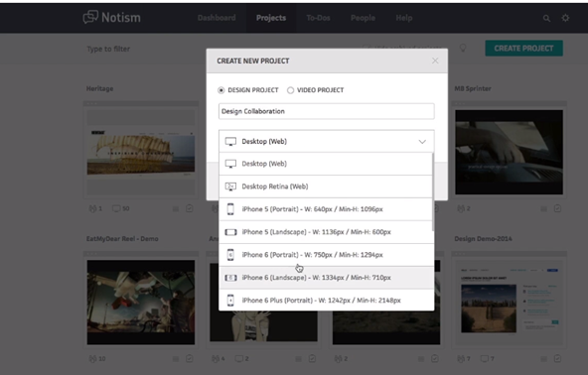588x375 pixels.
Task: Click EatMyDear Reel to-do checkmark icon
Action: pyautogui.click(x=190, y=358)
